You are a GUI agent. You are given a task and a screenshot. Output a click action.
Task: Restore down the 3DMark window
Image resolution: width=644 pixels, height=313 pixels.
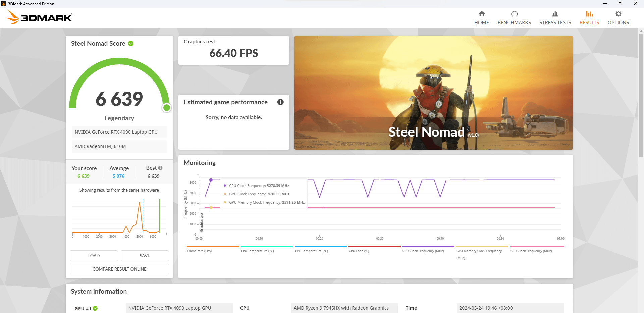[x=620, y=4]
